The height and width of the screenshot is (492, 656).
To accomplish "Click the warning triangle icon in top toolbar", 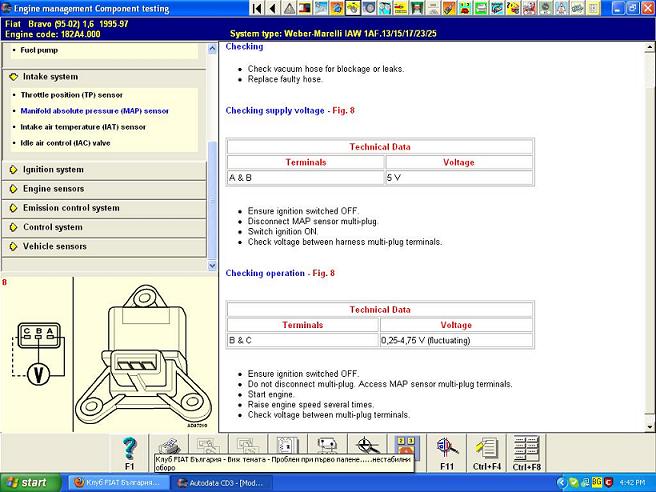I will coord(289,8).
